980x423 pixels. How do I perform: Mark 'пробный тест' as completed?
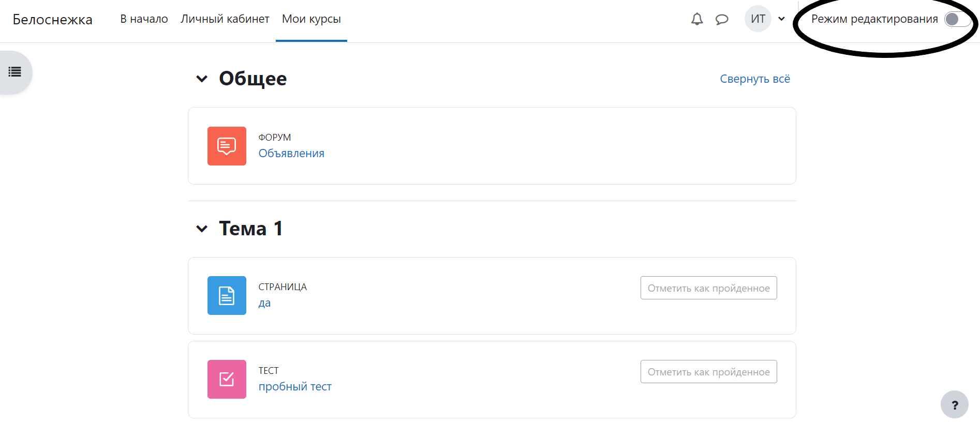[708, 372]
